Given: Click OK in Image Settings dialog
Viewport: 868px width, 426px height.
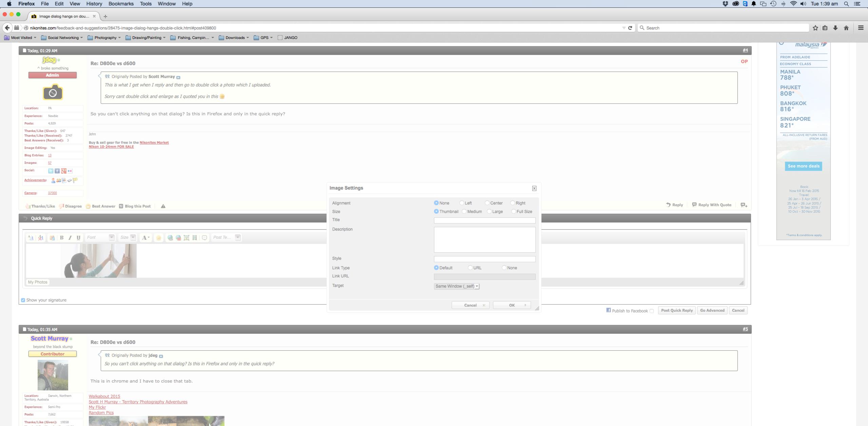Looking at the screenshot, I should point(512,305).
